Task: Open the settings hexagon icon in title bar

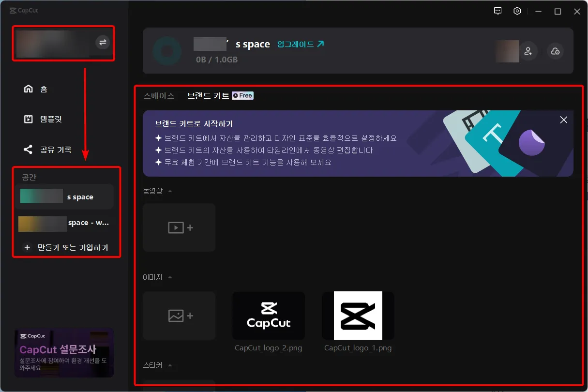Action: 517,11
